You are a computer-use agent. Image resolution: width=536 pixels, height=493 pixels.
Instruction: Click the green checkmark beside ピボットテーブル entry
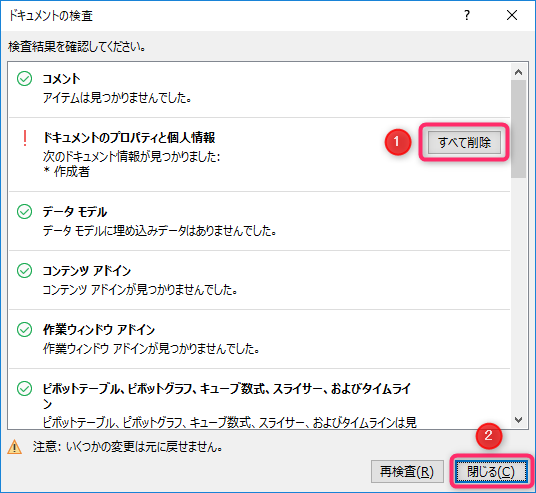click(25, 388)
